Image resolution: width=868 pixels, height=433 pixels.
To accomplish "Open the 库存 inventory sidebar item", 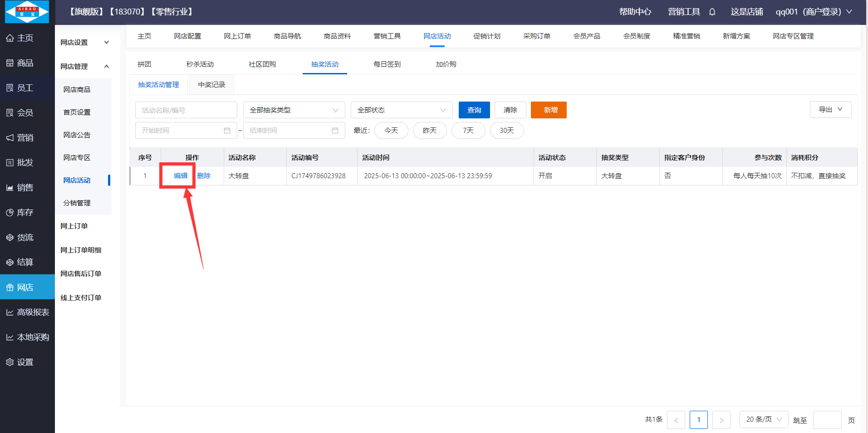I will tap(20, 213).
